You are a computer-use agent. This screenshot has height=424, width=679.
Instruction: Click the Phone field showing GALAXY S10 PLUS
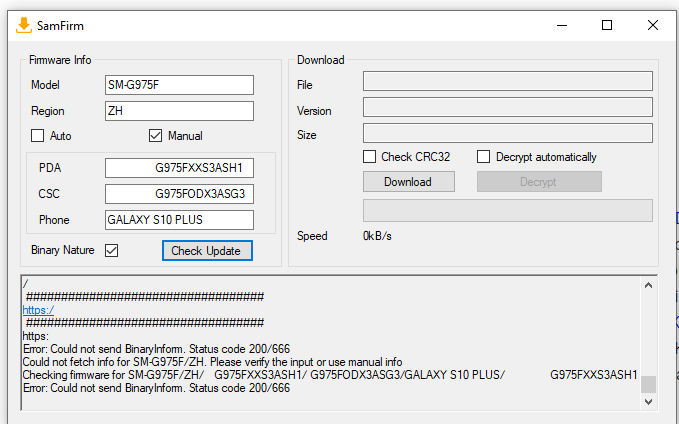tap(179, 220)
